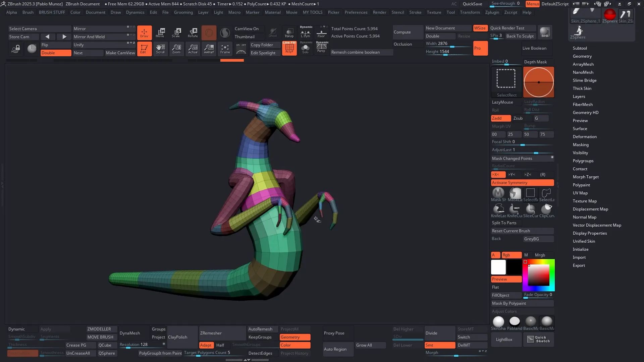644x362 pixels.
Task: Select the Rotate transform tool icon
Action: pos(193,32)
